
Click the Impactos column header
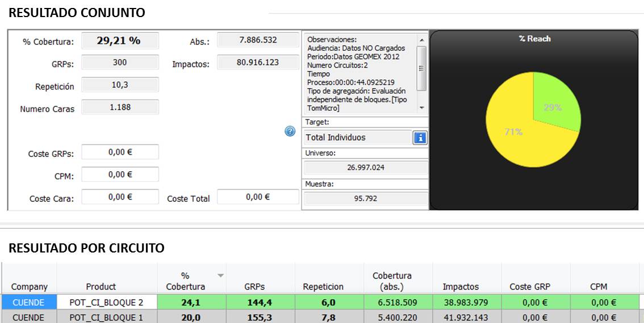[x=461, y=287]
